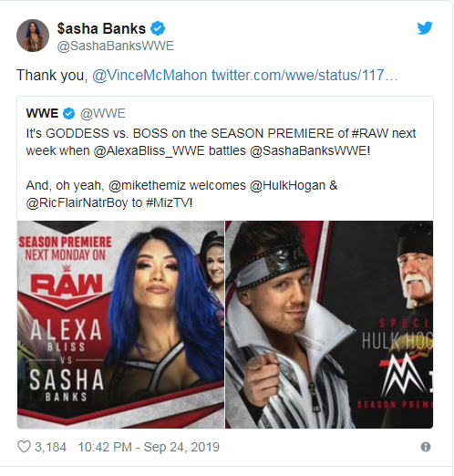454x476 pixels.
Task: Open the @SashaBanksWWE handle
Action: 116,46
